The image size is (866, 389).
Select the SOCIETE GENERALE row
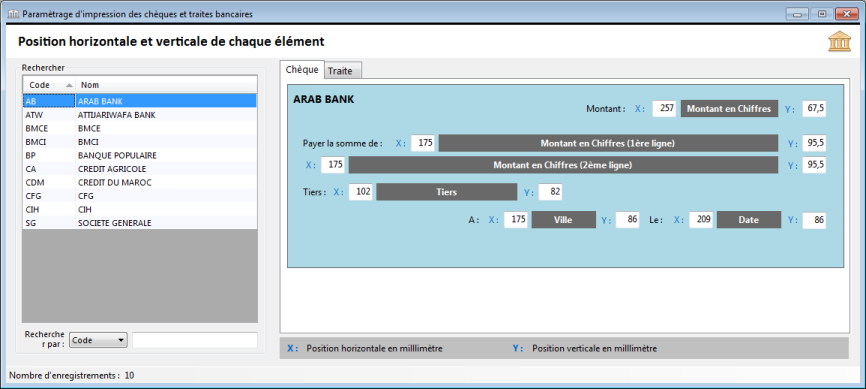click(140, 223)
